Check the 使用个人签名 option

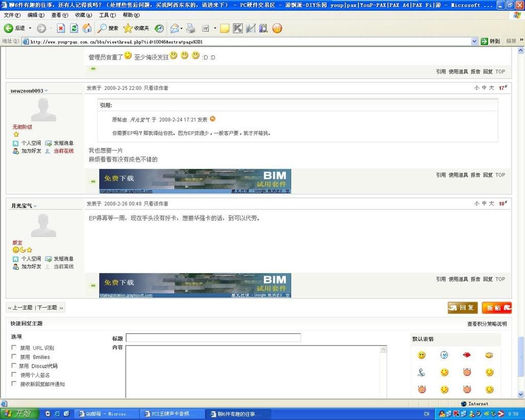click(x=14, y=375)
